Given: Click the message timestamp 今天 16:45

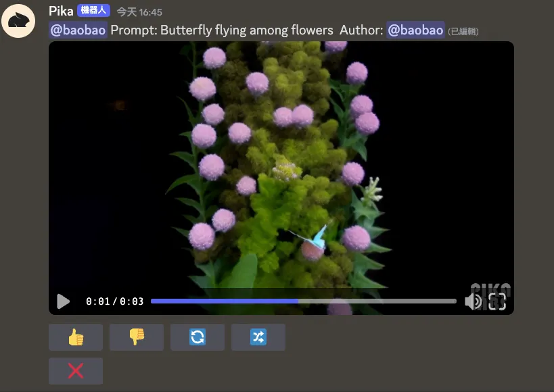Looking at the screenshot, I should (x=139, y=12).
